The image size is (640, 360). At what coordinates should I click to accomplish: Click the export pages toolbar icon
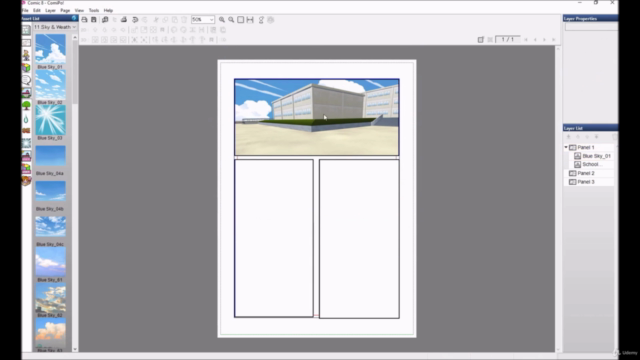(105, 20)
